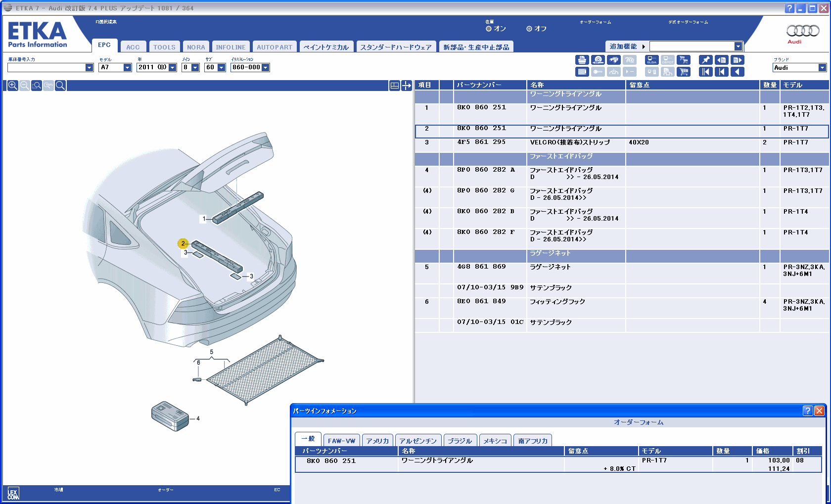Screen dimensions: 831x504
Task: Click the key icon
Action: 598,72
